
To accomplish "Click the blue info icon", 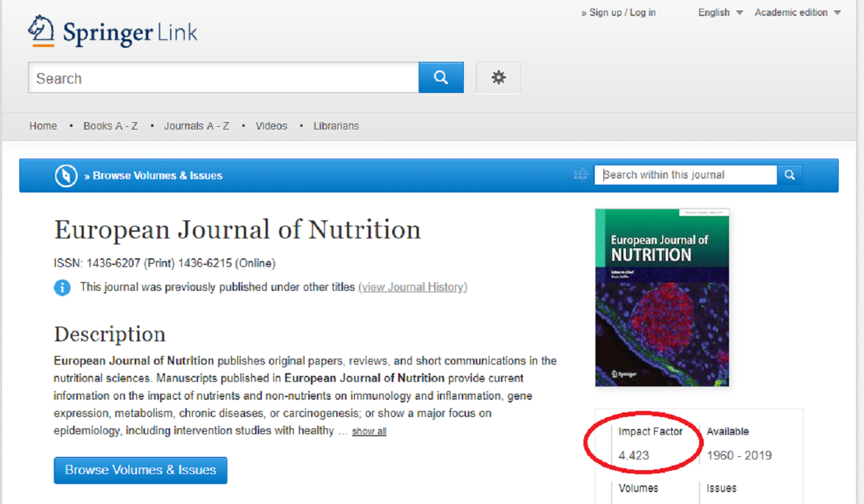I will (x=62, y=288).
